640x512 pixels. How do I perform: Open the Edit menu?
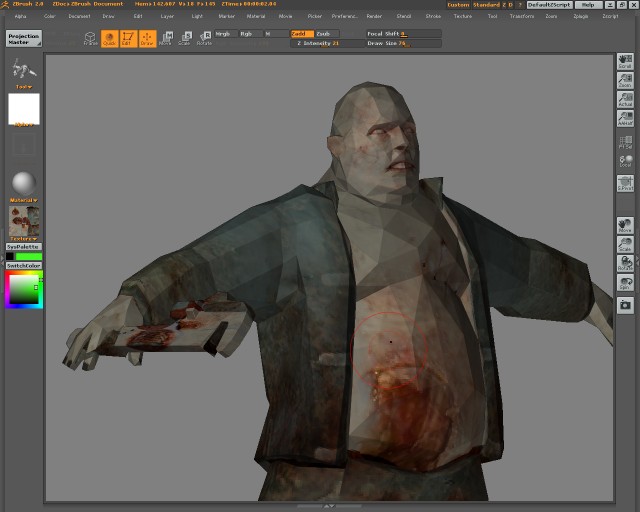[x=138, y=16]
